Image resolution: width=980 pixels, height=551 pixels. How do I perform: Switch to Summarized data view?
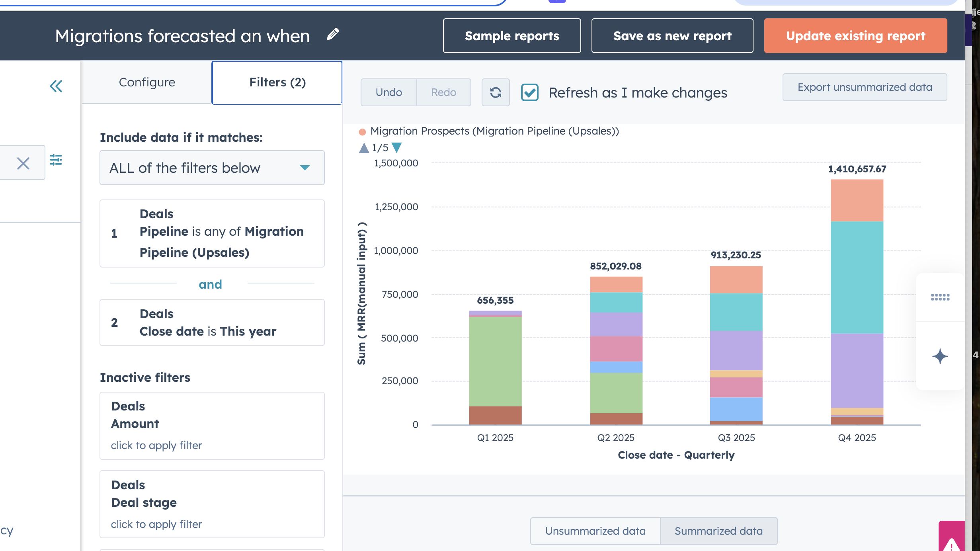(x=718, y=531)
